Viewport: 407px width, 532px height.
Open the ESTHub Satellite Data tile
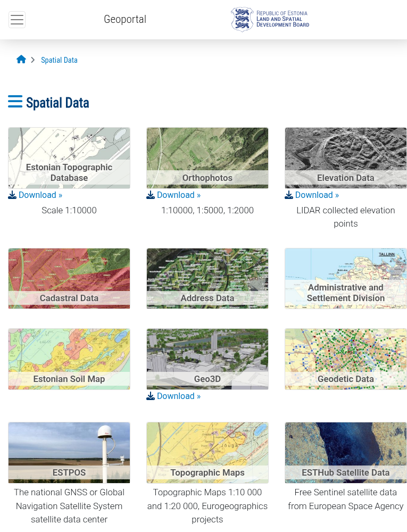(x=346, y=453)
